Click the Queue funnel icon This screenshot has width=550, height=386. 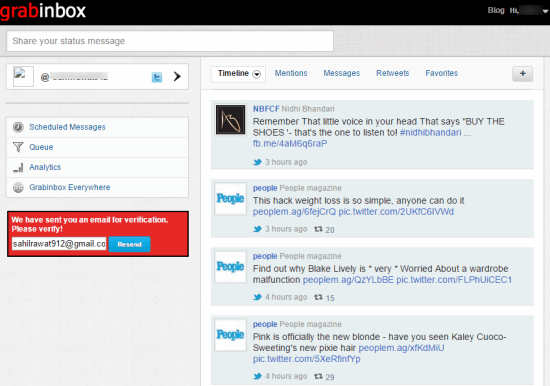[x=18, y=147]
